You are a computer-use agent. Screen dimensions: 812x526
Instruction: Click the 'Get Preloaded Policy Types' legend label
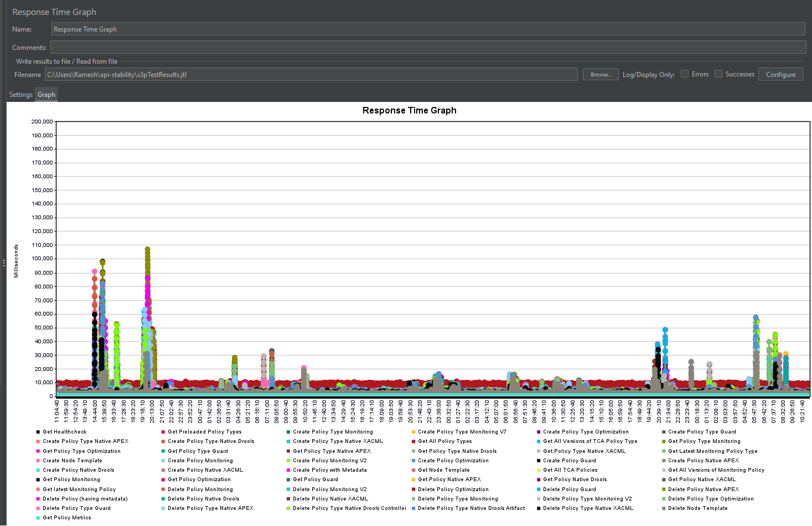click(205, 432)
